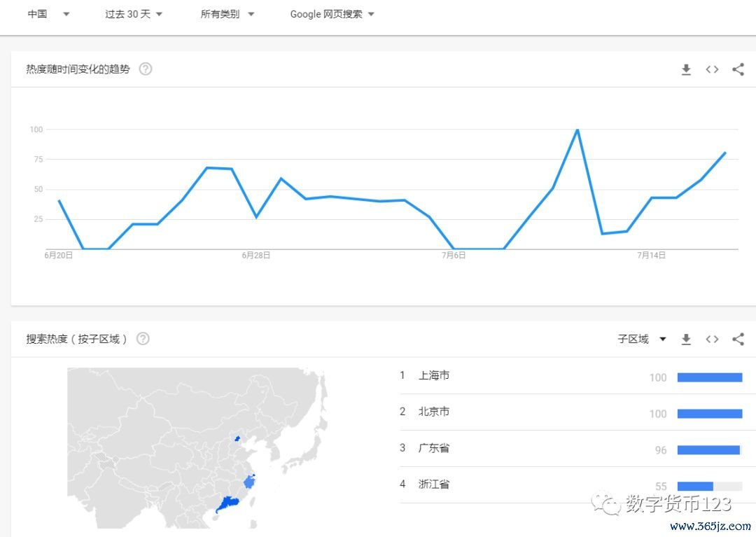Select 广东省 from the region list
This screenshot has height=537, width=756.
pyautogui.click(x=433, y=448)
